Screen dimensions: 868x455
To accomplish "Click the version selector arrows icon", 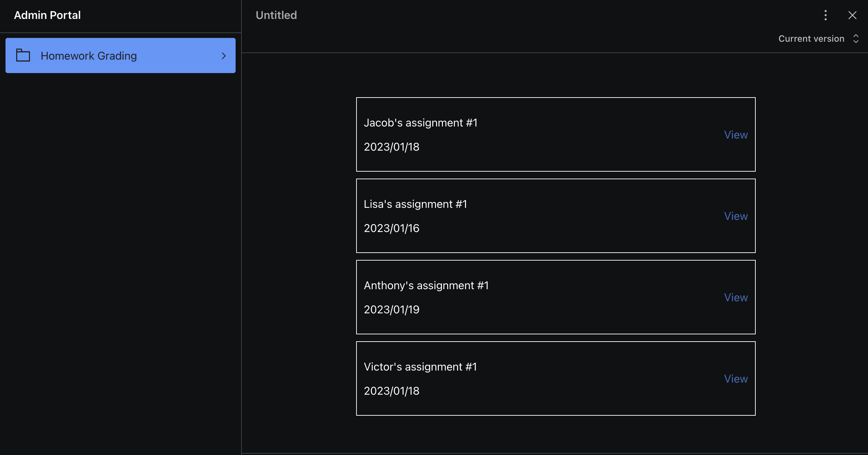I will pos(857,39).
